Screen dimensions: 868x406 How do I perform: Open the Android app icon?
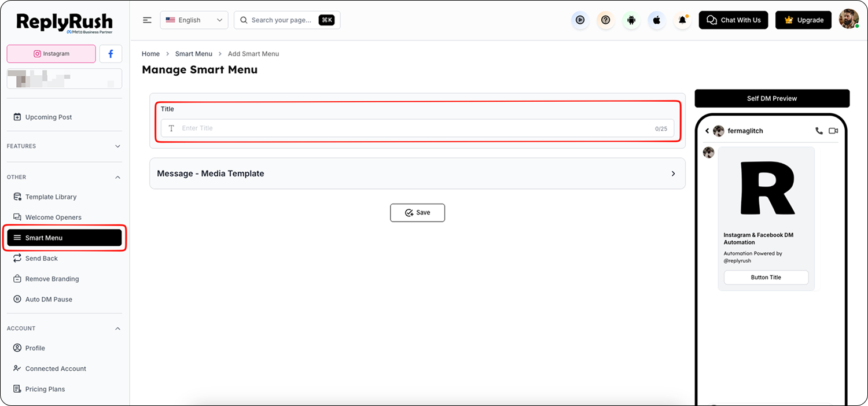coord(631,20)
